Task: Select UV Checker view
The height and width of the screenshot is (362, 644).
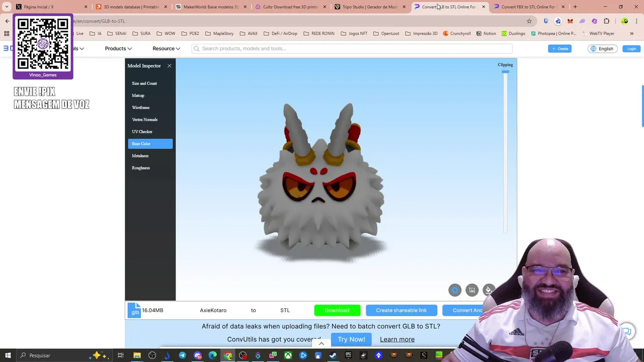Action: [x=150, y=132]
